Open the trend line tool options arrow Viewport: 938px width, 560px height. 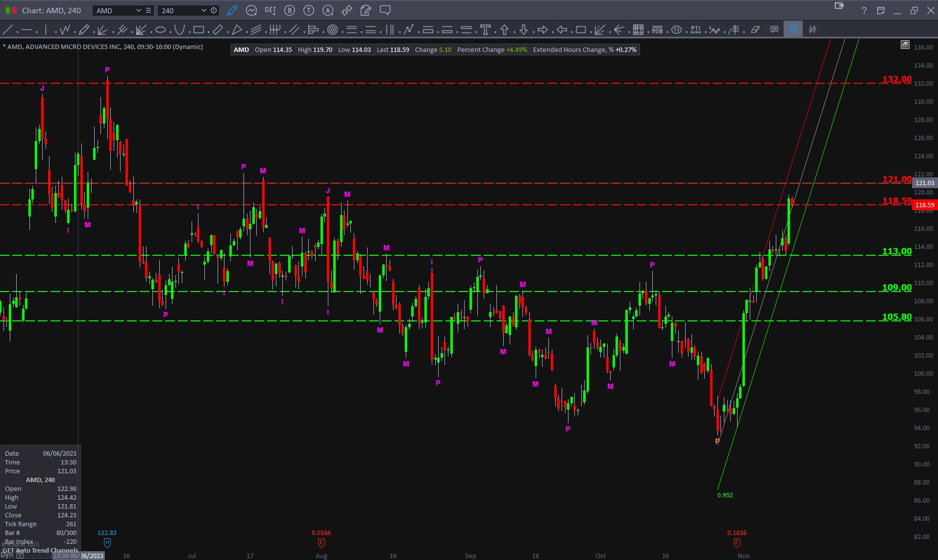tap(18, 32)
